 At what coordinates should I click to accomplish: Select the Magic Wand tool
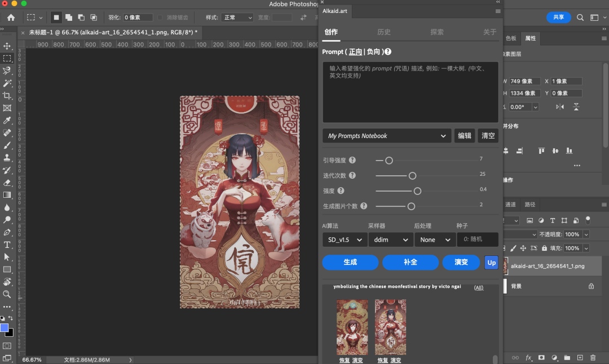tap(7, 83)
